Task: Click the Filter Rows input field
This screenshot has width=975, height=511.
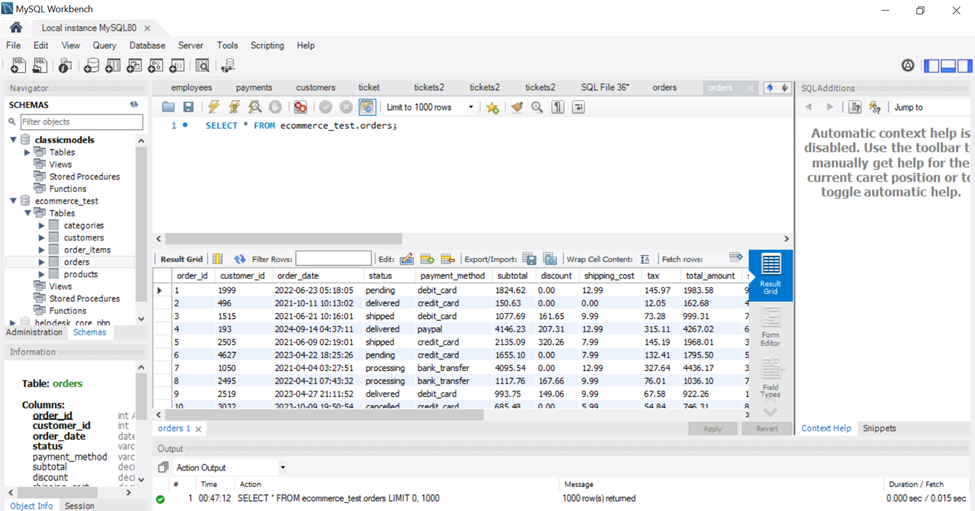Action: pyautogui.click(x=333, y=259)
